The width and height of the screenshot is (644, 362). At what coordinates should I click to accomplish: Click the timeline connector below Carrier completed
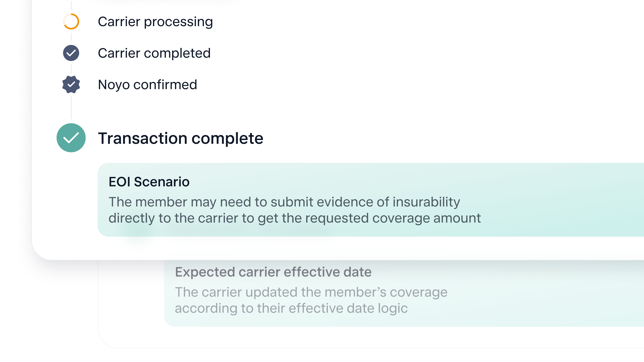point(71,69)
